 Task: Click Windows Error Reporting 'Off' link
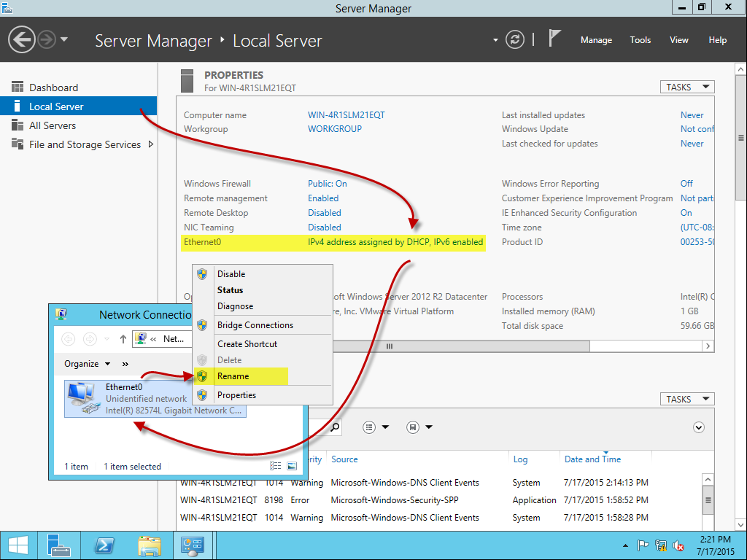[x=686, y=184]
